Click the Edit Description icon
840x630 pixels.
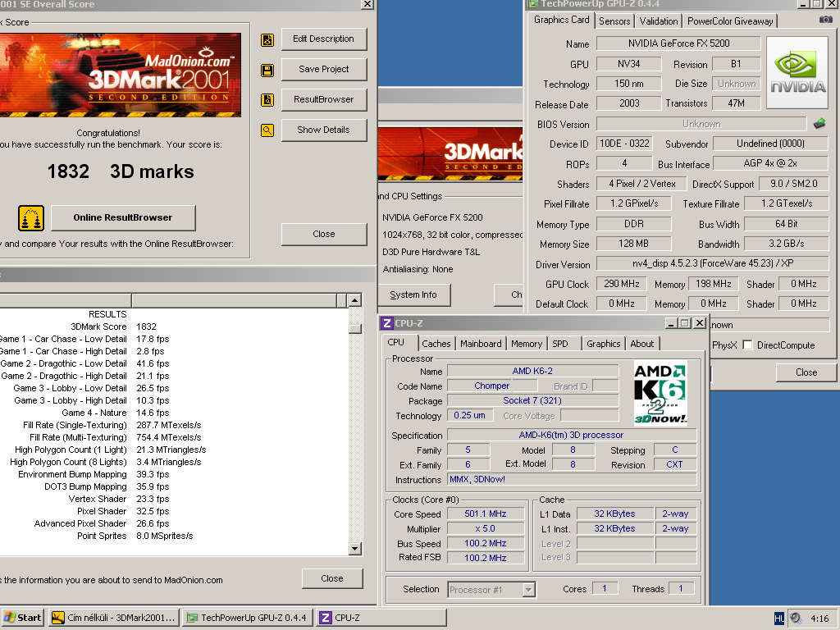pyautogui.click(x=267, y=39)
